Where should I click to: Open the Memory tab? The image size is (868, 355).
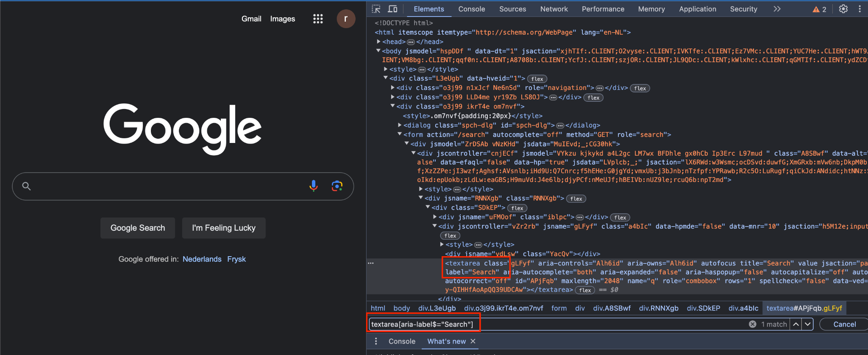pos(651,9)
